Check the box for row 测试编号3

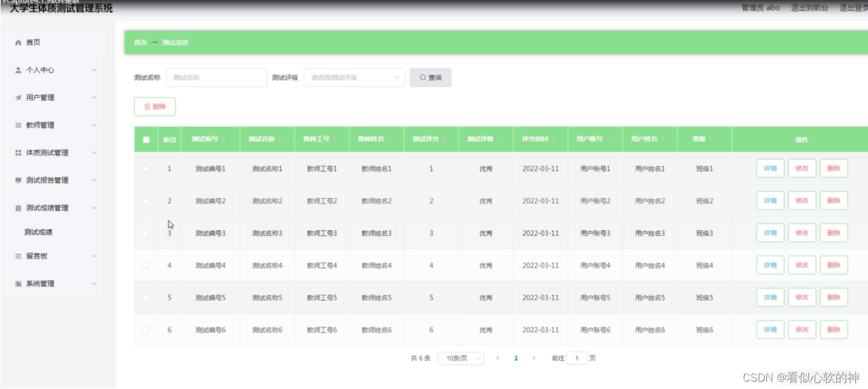(145, 233)
